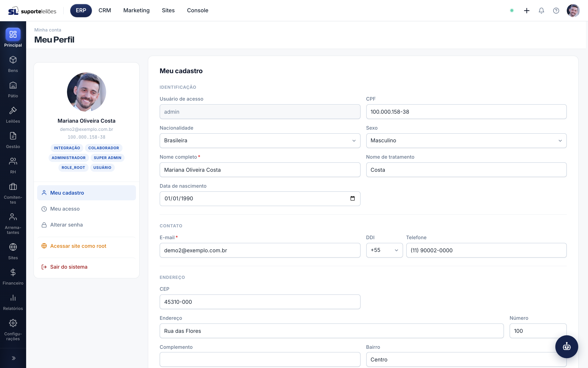Switch to the Console module tab
The image size is (588, 368).
(x=198, y=10)
